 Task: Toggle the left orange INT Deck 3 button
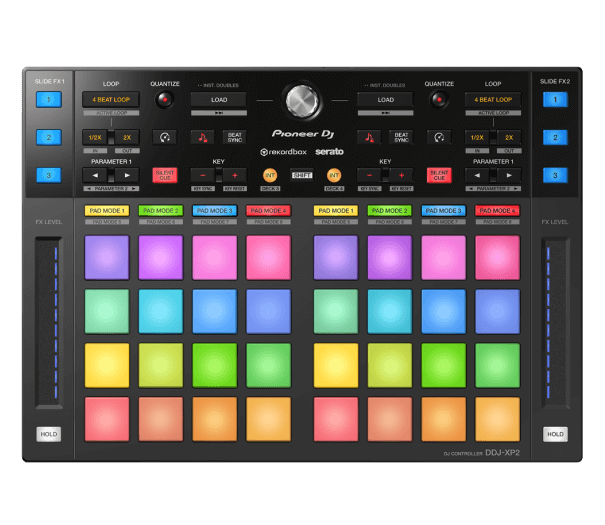point(269,174)
